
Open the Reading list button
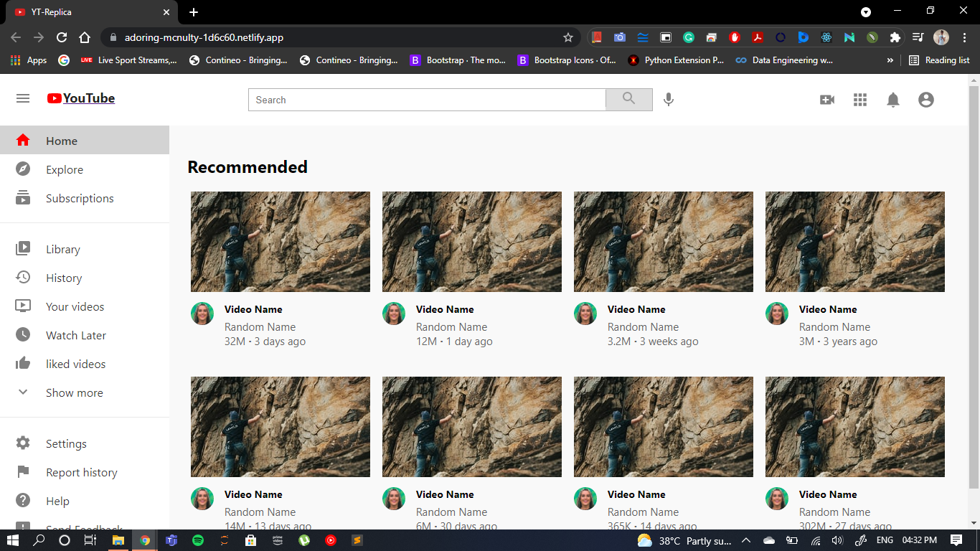[939, 60]
